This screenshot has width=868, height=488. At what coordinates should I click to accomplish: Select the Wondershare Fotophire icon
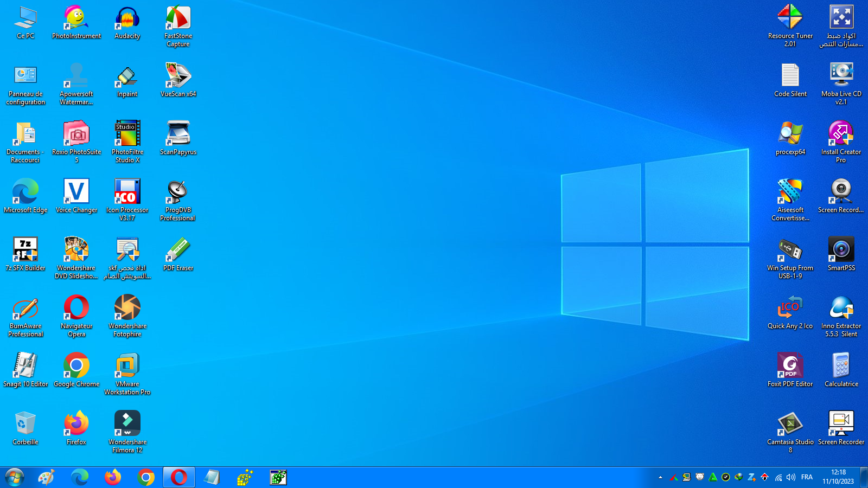[127, 317]
